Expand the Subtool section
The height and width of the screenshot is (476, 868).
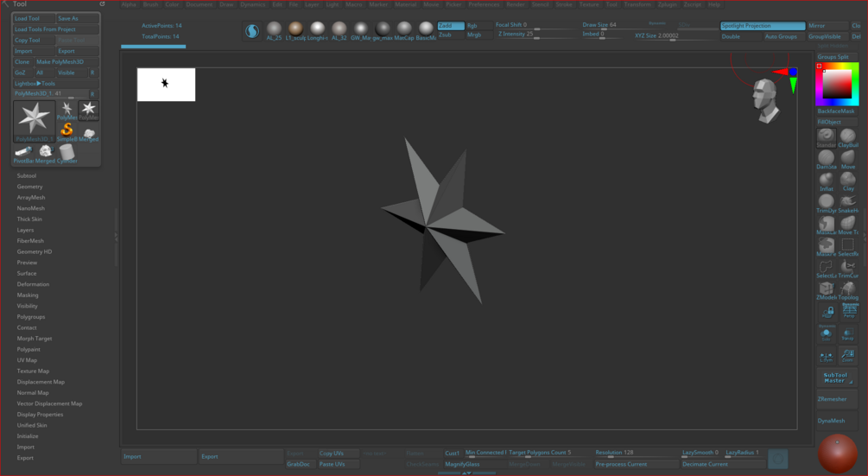point(27,175)
